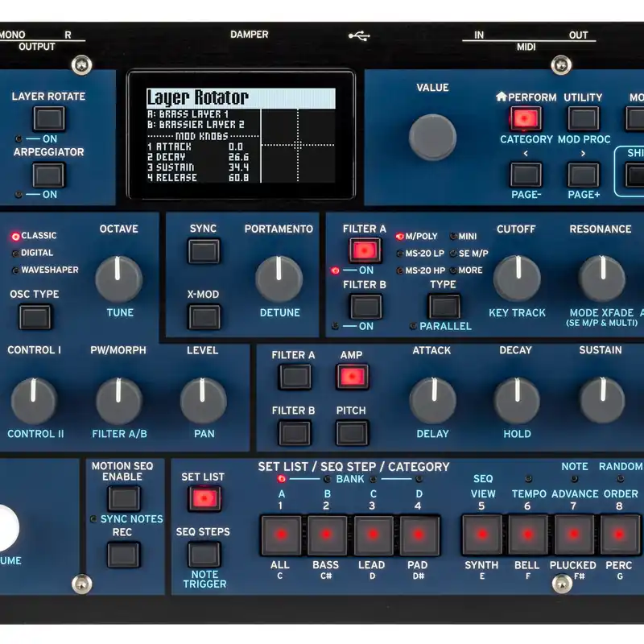Image resolution: width=644 pixels, height=644 pixels.
Task: Click the Octave/Tune knob
Action: point(118,279)
